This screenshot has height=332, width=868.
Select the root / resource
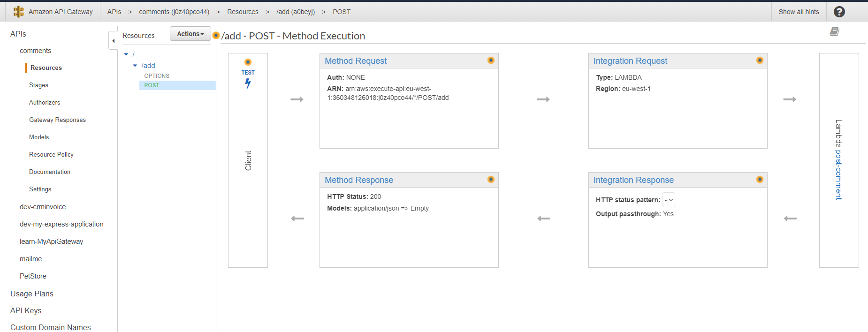coord(133,54)
